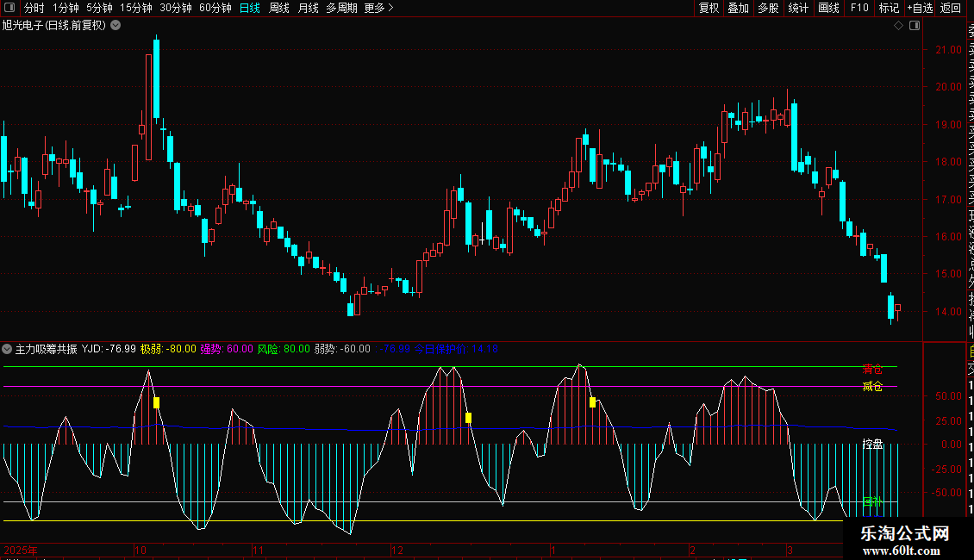The width and height of the screenshot is (974, 560).
Task: Switch to the 60分钟 period tab
Action: coord(215,8)
